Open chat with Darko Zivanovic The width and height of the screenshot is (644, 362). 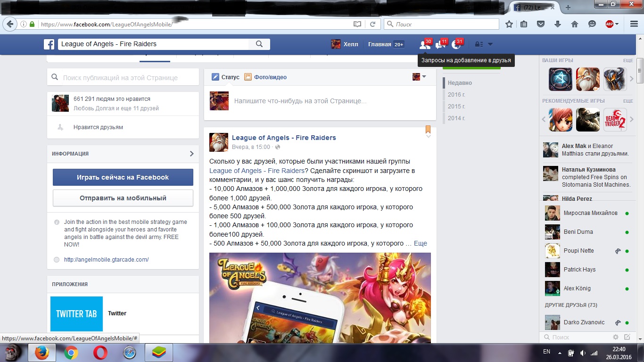[x=587, y=322]
